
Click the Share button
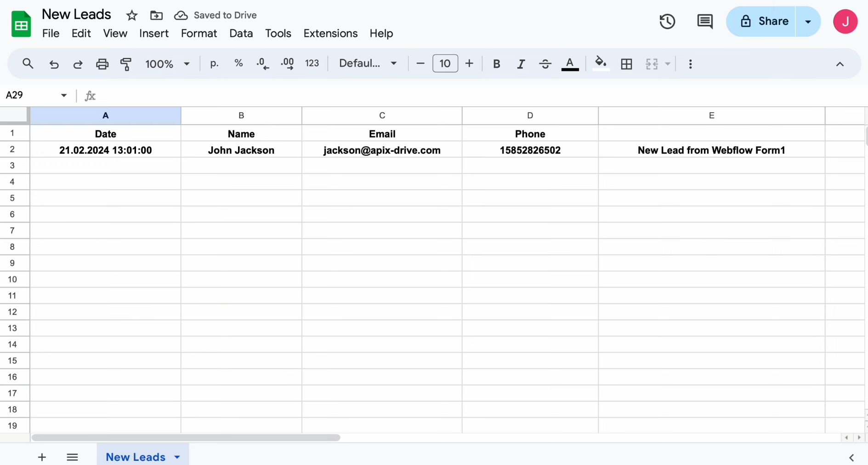(764, 21)
